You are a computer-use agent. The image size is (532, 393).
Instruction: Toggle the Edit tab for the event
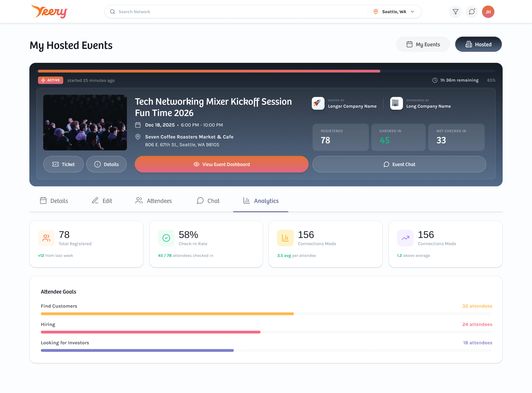tap(102, 201)
